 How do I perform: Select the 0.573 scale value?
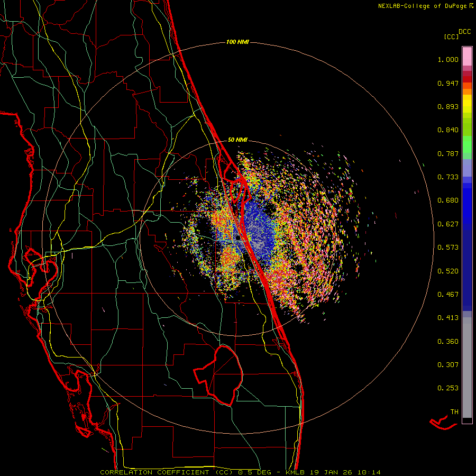pos(448,248)
